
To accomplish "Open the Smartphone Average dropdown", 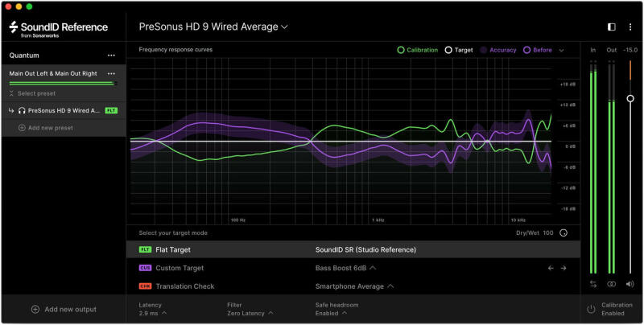I will click(x=354, y=286).
